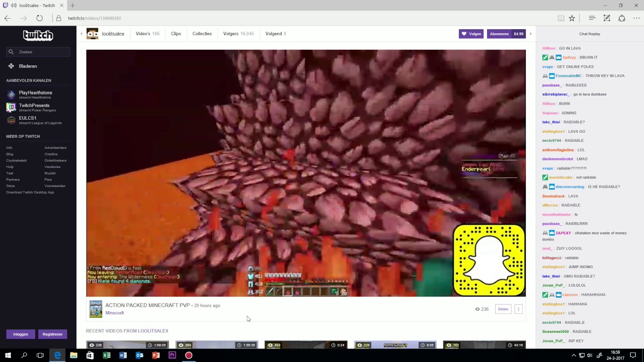Click browser refresh button
Image resolution: width=644 pixels, height=362 pixels.
coord(39,18)
